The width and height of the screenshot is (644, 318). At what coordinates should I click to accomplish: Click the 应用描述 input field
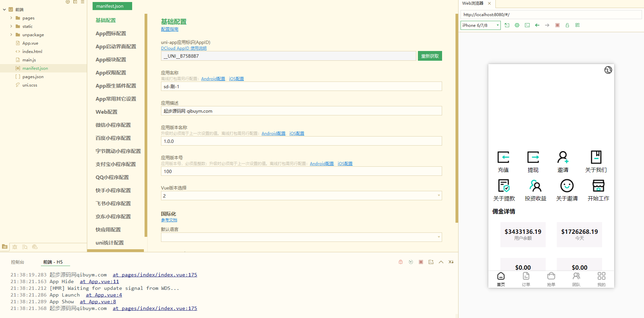point(301,111)
